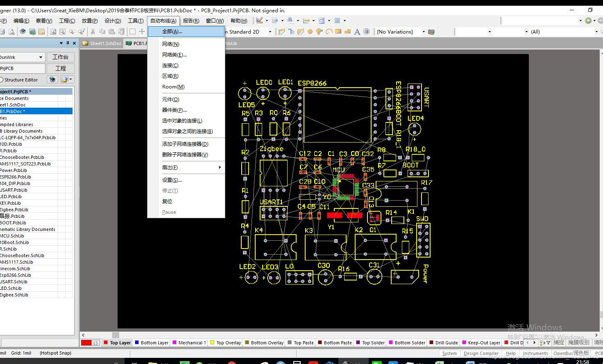Image resolution: width=603 pixels, height=364 pixels.
Task: Pick the Place Arc by Edge tool
Action: pos(329,32)
